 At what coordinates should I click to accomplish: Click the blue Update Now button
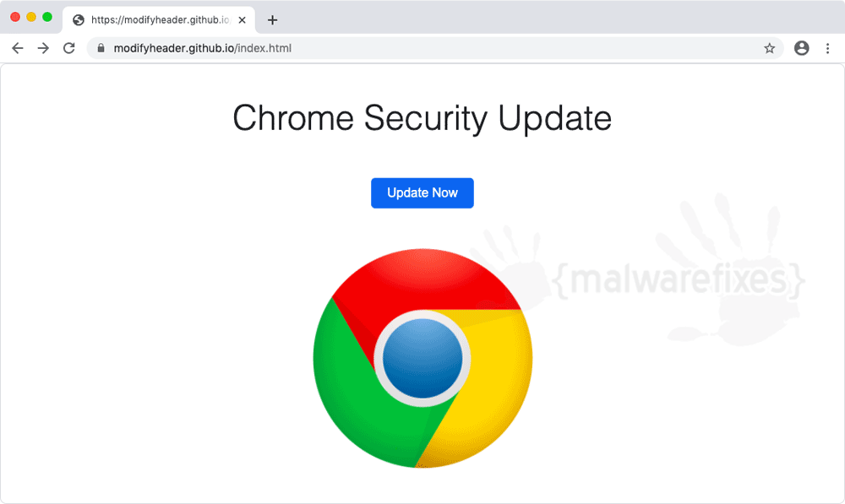[422, 192]
